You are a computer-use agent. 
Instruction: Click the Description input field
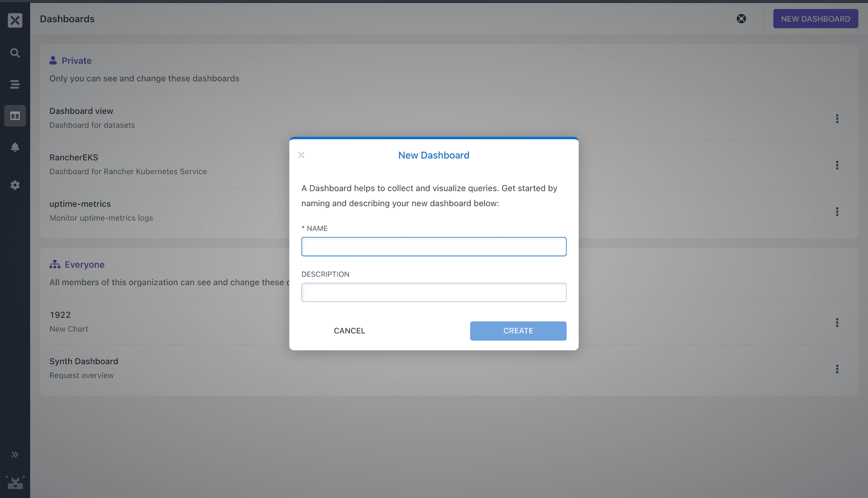tap(434, 292)
